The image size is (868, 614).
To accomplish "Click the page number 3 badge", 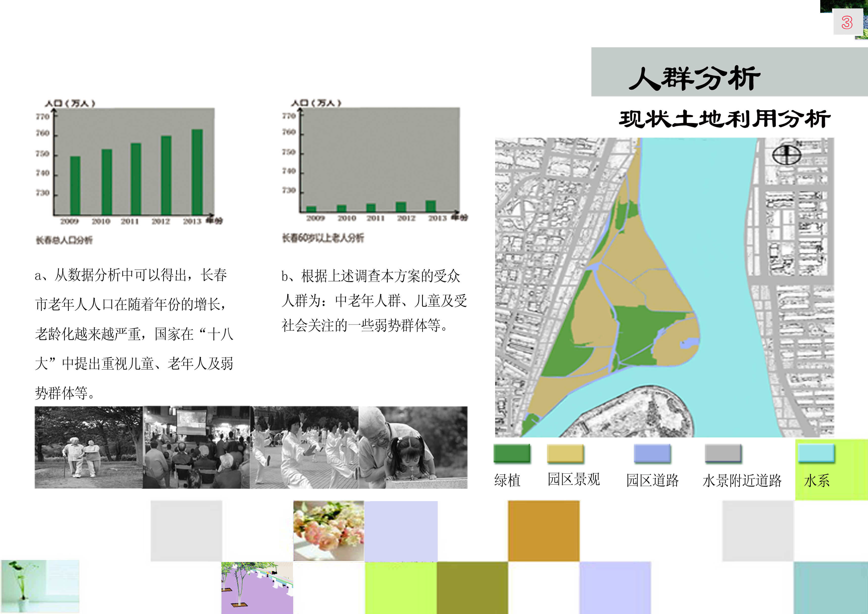I will (847, 22).
